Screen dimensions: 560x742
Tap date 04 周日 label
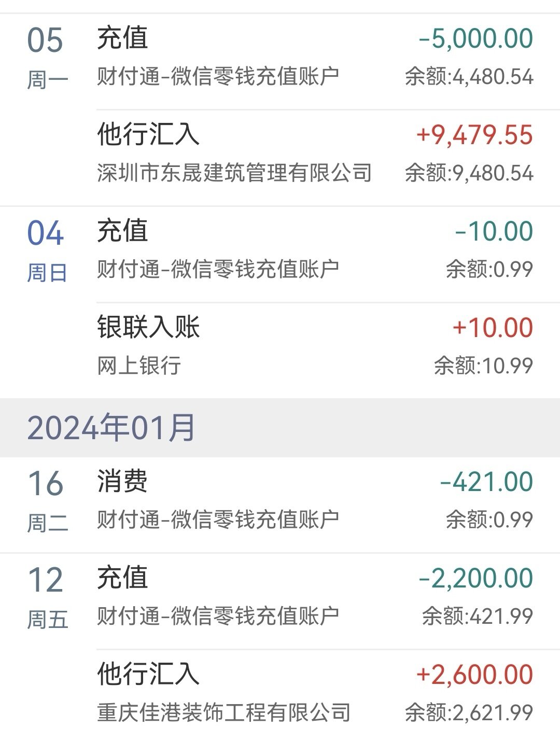point(47,251)
